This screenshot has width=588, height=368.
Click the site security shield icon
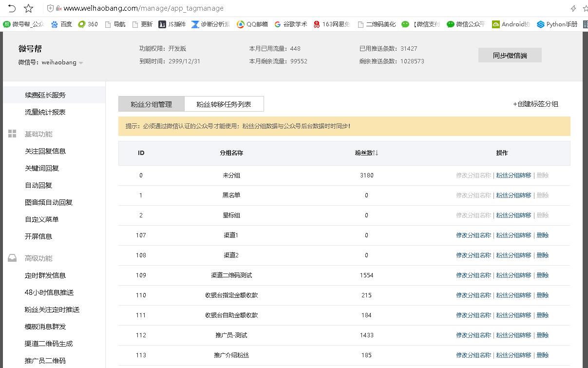[50, 8]
